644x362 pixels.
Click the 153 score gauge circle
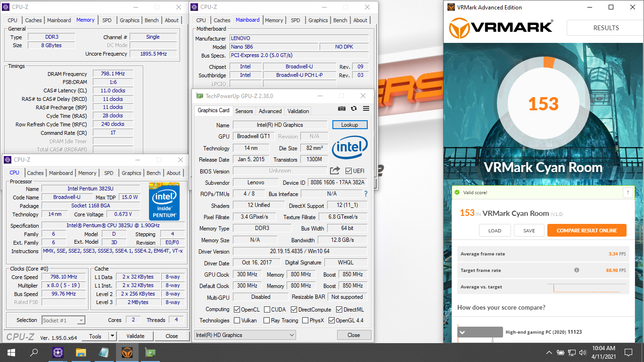(544, 104)
